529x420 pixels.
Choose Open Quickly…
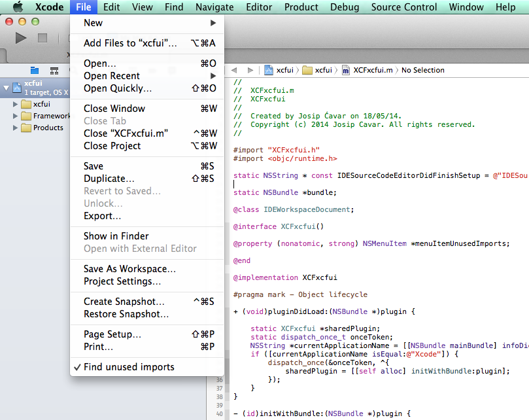pos(146,88)
